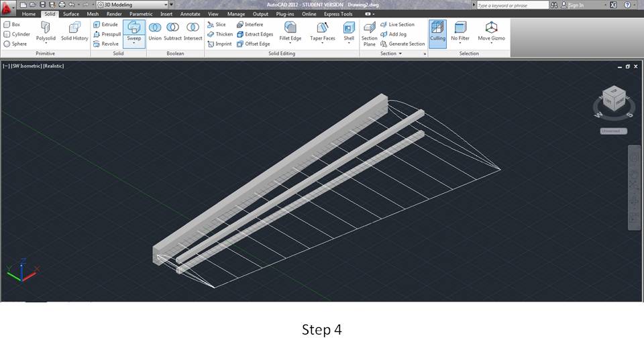This screenshot has height=354, width=644.
Task: Open the Surface ribbon tab
Action: click(x=71, y=14)
